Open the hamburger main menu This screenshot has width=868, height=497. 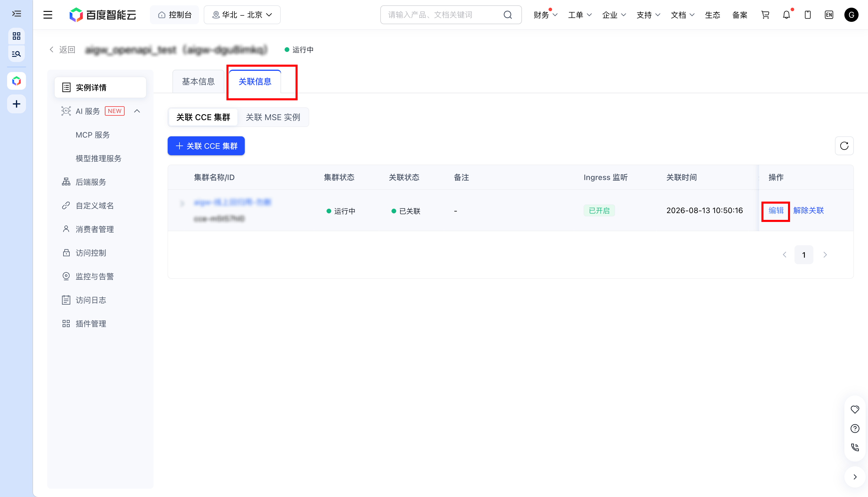[x=48, y=15]
